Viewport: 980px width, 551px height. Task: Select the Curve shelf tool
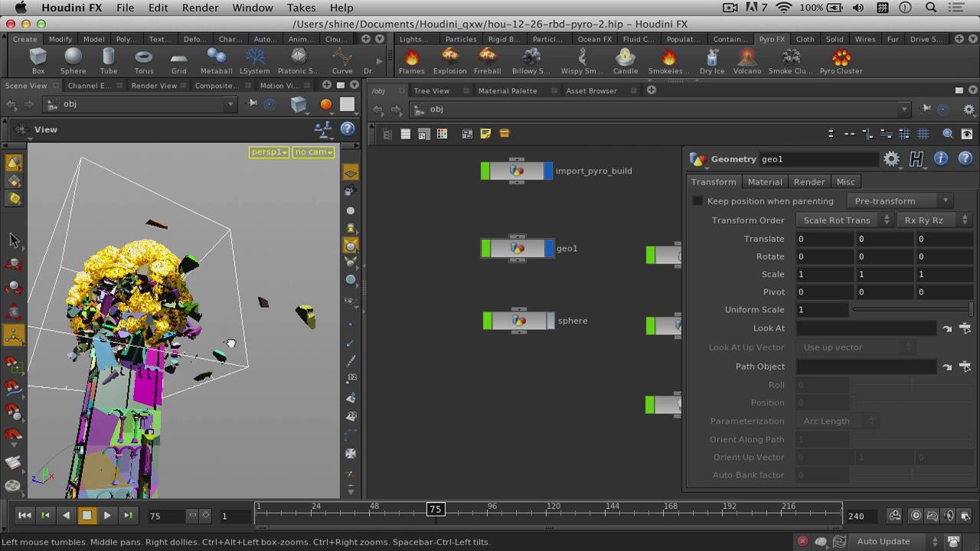click(x=342, y=61)
